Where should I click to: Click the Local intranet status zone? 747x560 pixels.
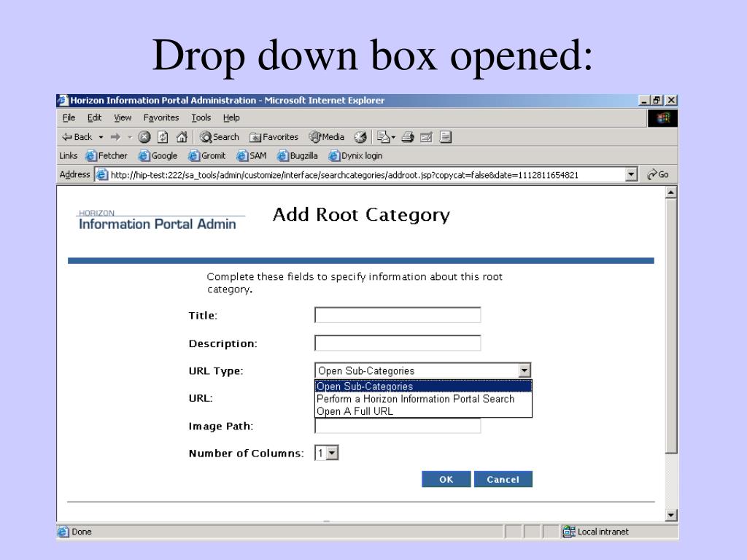point(595,532)
